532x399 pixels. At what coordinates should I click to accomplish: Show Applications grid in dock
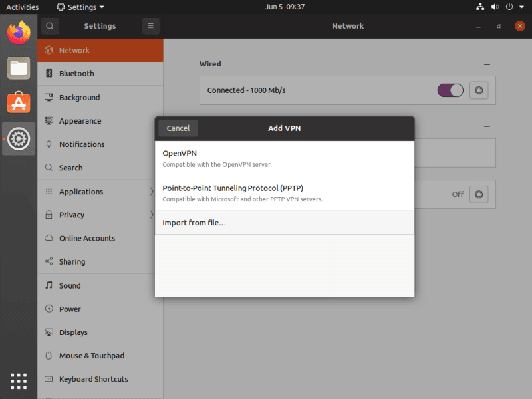19,380
